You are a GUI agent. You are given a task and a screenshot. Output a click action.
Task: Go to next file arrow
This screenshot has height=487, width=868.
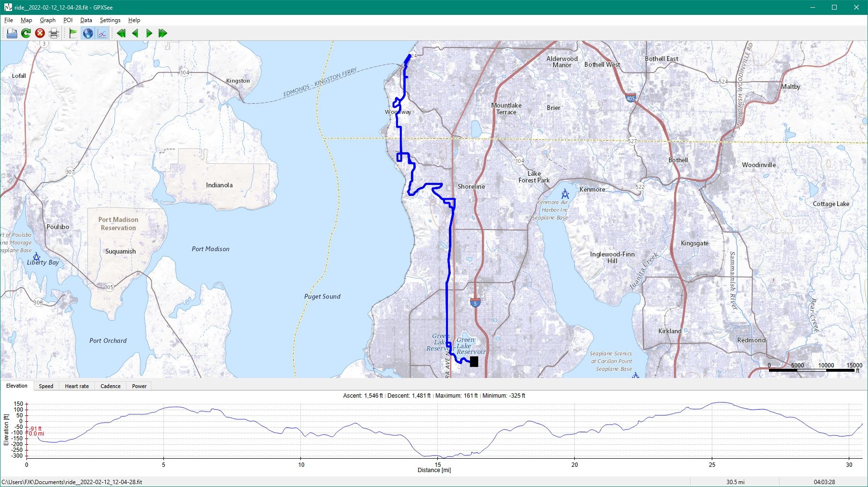(149, 33)
